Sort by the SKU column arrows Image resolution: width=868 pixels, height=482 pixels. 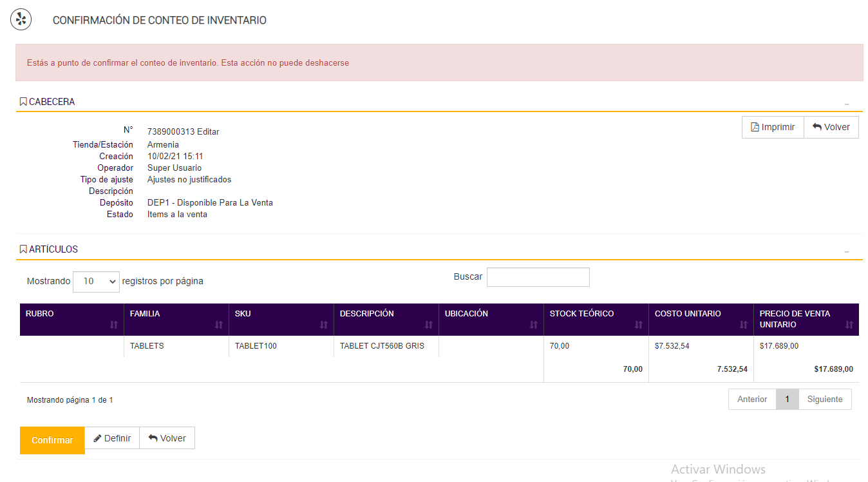(x=324, y=325)
